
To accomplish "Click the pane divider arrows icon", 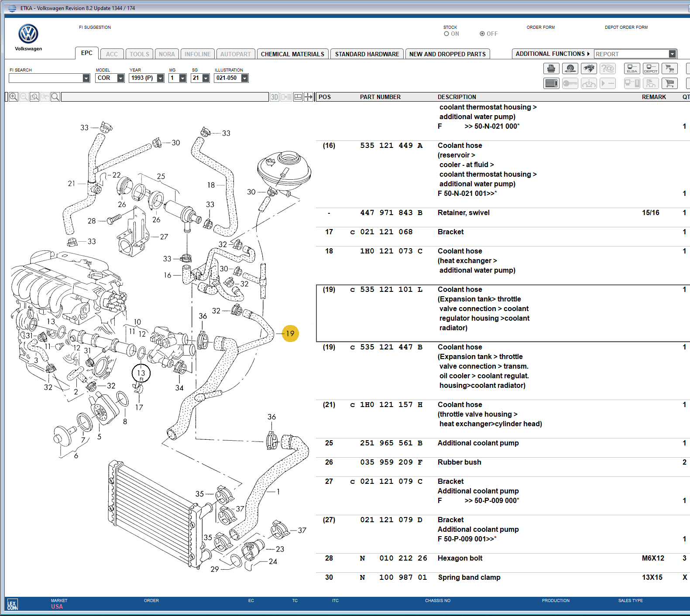I will point(309,97).
